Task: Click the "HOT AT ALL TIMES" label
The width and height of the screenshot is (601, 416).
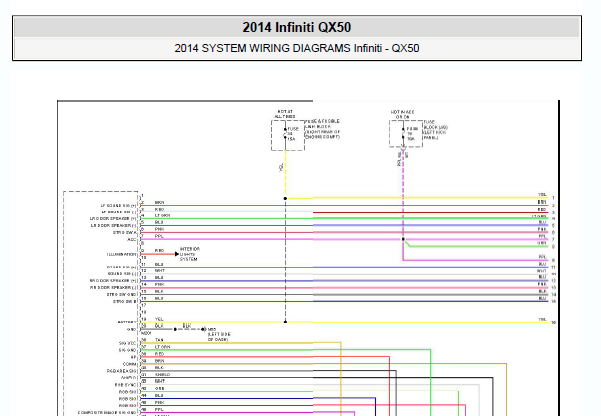Action: pos(285,114)
